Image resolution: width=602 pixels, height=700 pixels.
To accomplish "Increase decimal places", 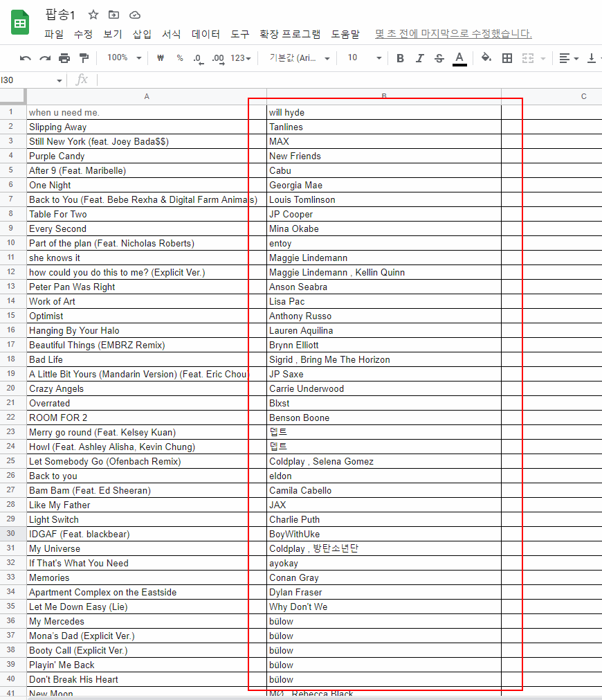I will tap(218, 58).
